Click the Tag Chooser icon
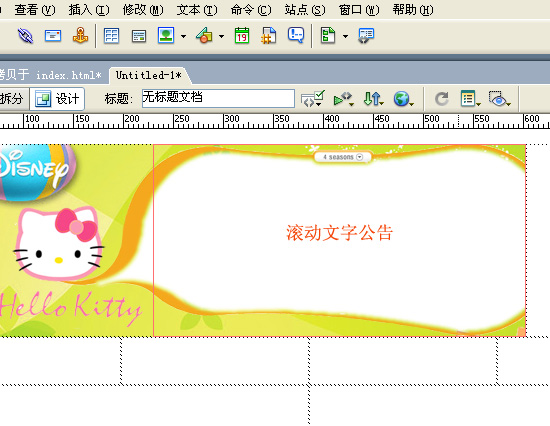 (x=366, y=36)
